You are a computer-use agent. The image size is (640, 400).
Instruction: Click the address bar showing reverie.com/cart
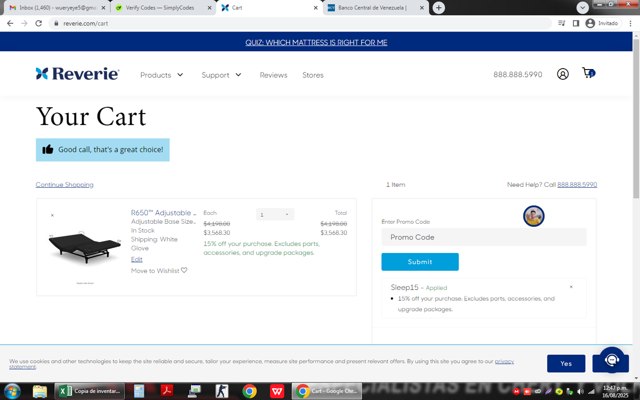(302, 23)
